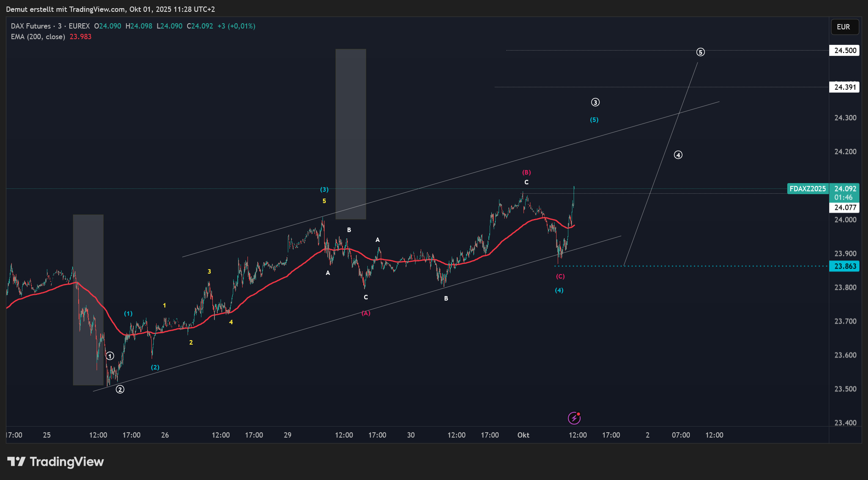868x480 pixels.
Task: Select the circled 4 wave marker
Action: 678,155
